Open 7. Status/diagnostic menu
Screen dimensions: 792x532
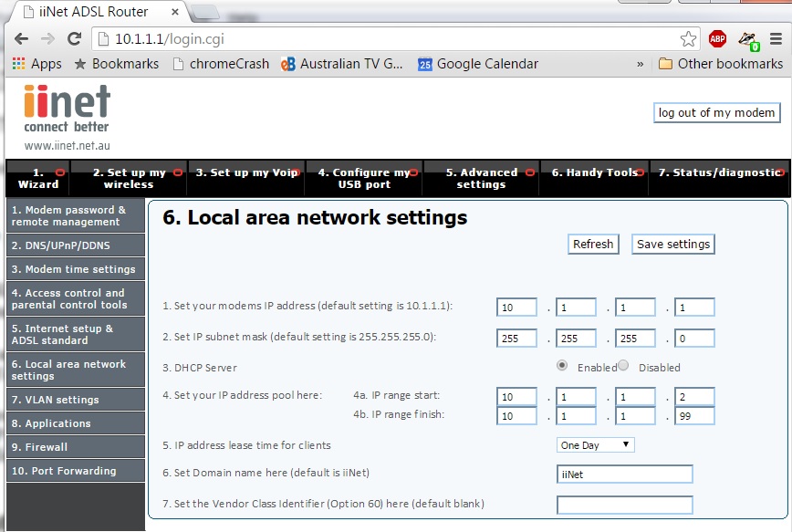(x=720, y=178)
